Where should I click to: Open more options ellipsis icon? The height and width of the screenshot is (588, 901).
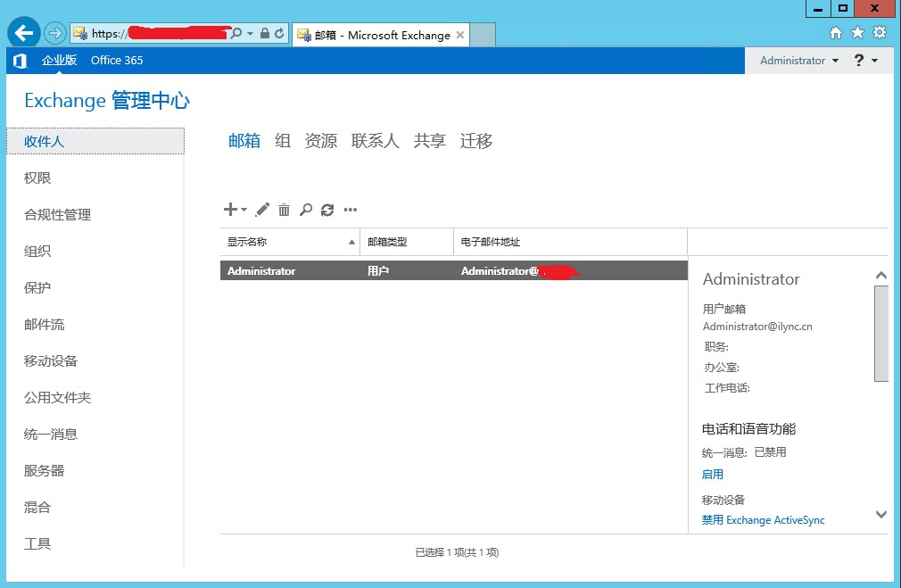pos(351,210)
